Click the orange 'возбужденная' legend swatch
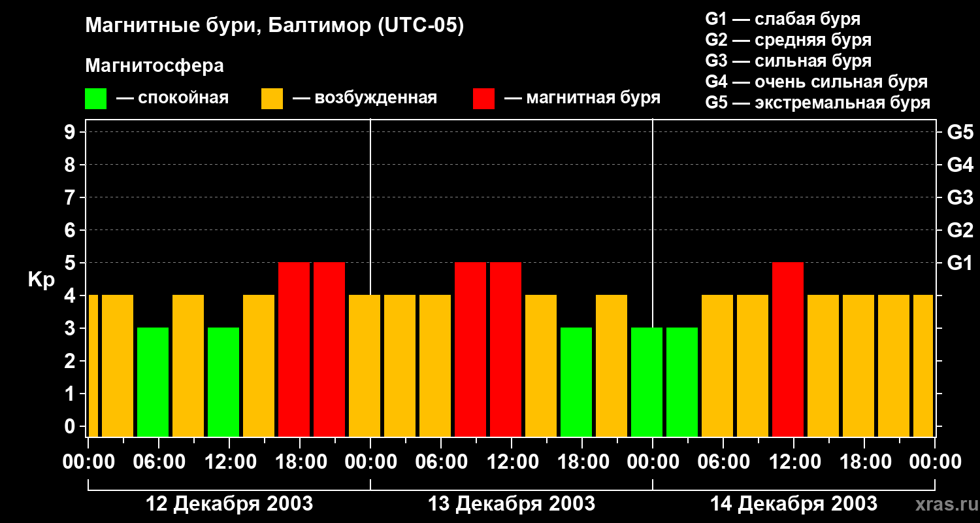The height and width of the screenshot is (523, 980). (x=272, y=99)
